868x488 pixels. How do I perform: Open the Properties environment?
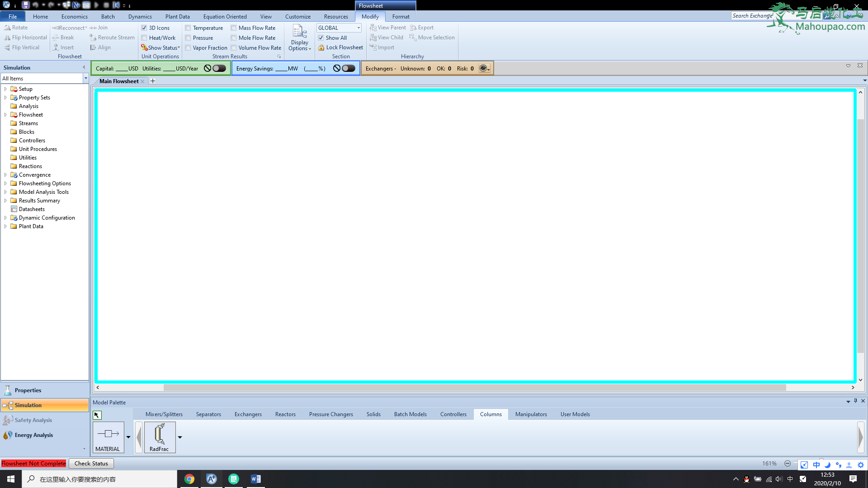45,390
